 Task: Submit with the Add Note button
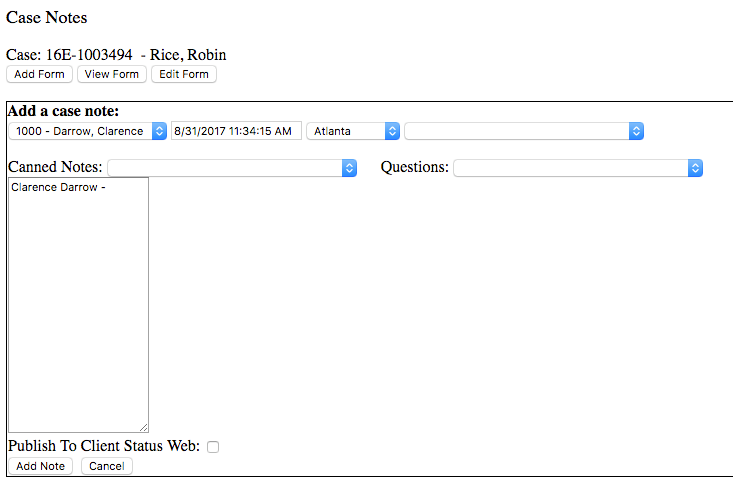click(x=40, y=466)
